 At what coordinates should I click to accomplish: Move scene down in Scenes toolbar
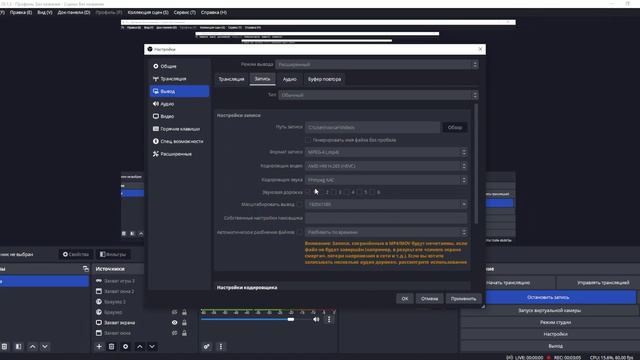[x=45, y=347]
